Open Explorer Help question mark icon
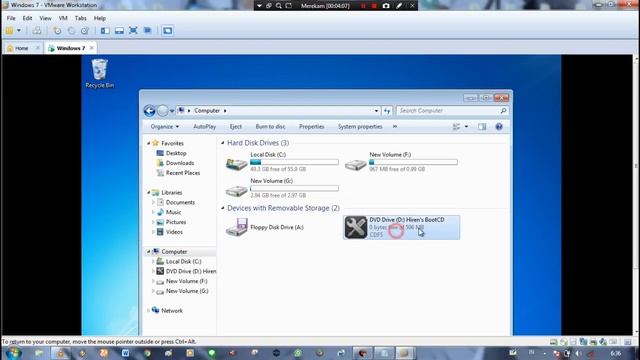Image resolution: width=640 pixels, height=360 pixels. (x=499, y=127)
